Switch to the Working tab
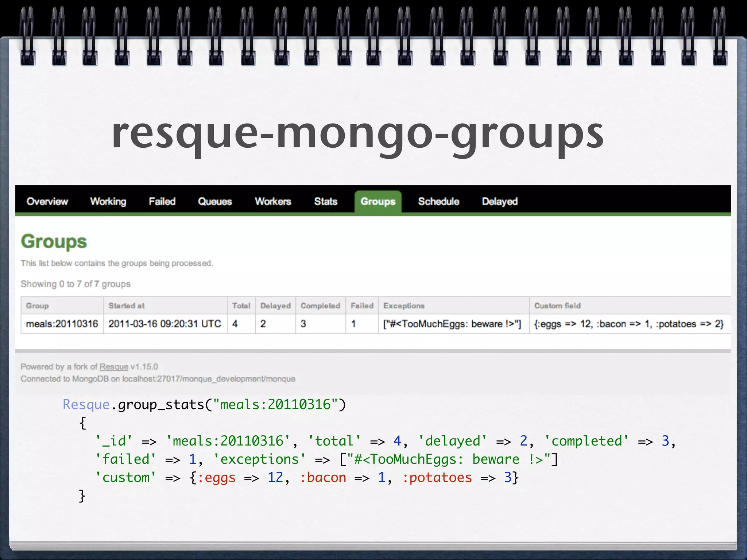Image resolution: width=747 pixels, height=560 pixels. point(108,202)
